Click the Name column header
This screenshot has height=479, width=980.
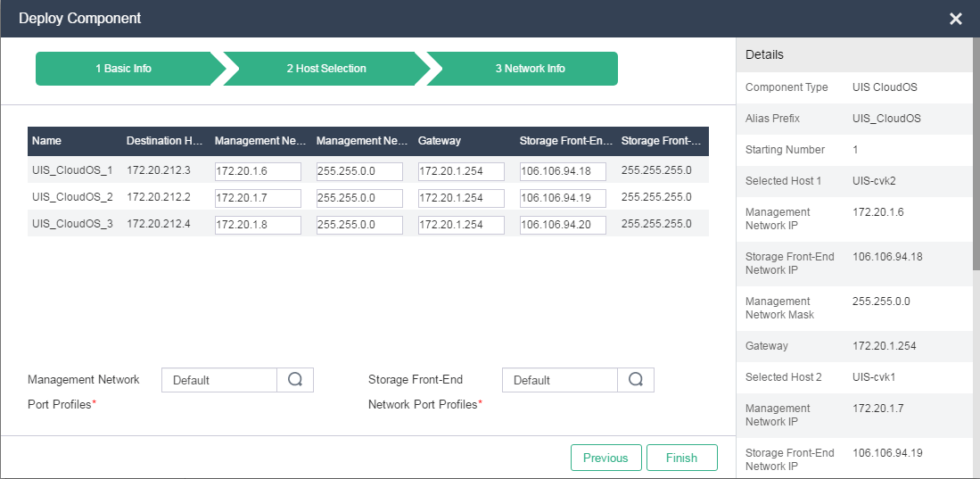click(x=46, y=141)
